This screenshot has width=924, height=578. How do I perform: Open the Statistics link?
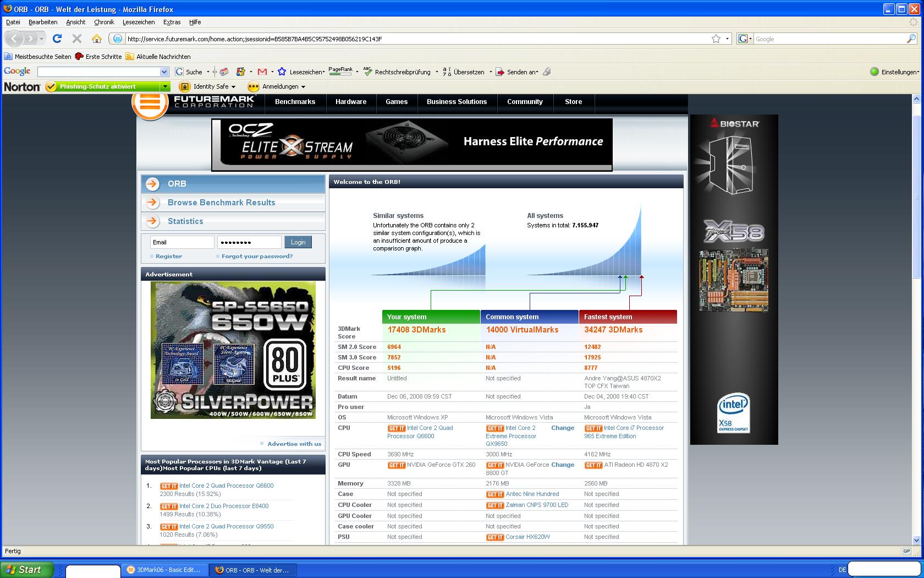tap(185, 221)
